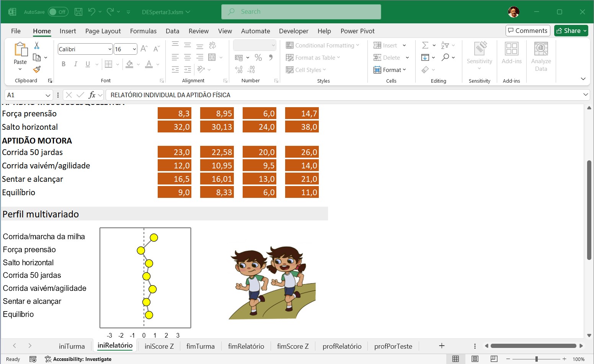Viewport: 594px width, 364px height.
Task: Click Sort & Filter icon
Action: [x=445, y=45]
